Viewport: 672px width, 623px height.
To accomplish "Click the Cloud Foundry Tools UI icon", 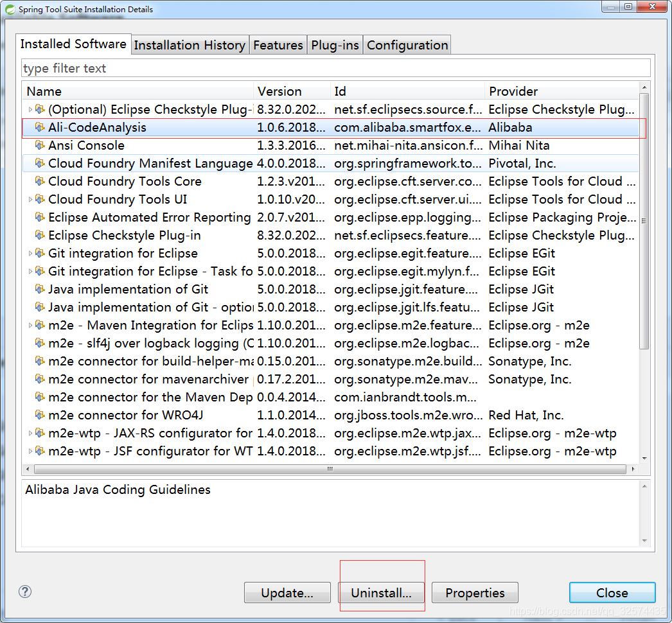I will (x=40, y=199).
